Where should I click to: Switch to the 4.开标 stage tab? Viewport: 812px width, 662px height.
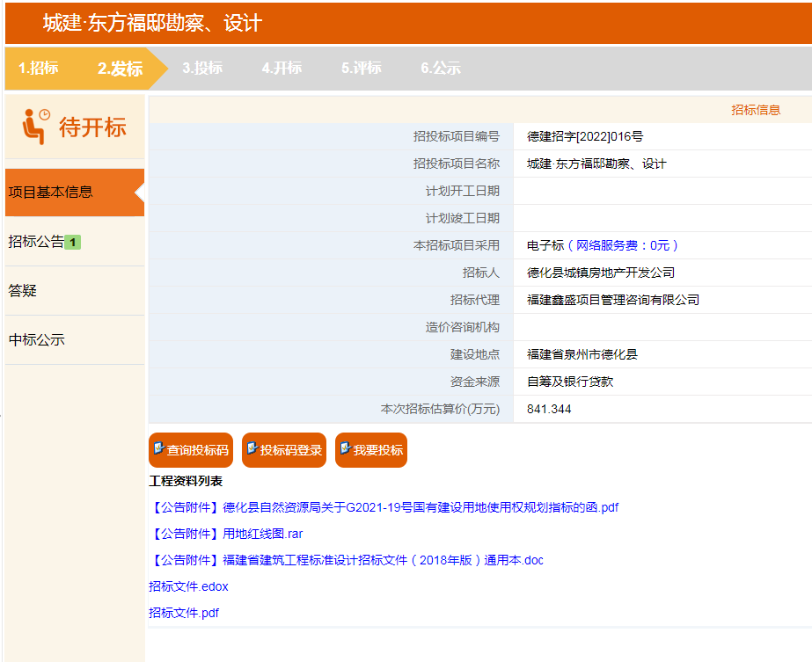[x=282, y=68]
